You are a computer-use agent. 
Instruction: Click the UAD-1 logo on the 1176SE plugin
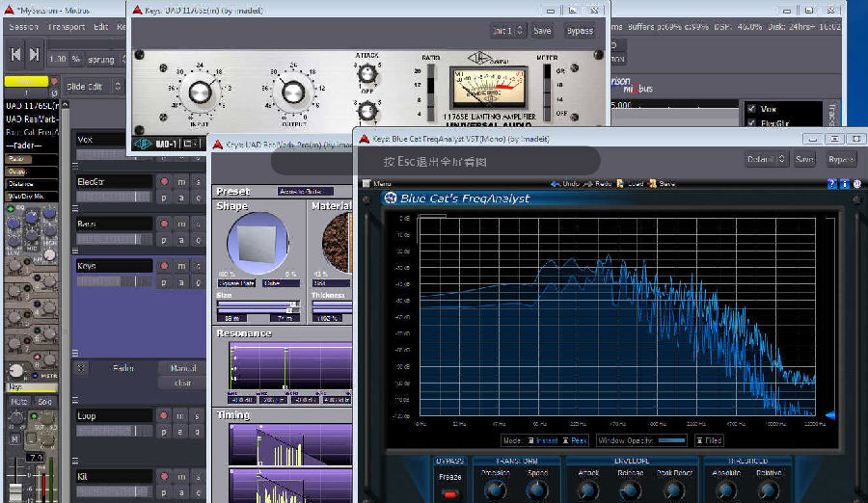143,144
